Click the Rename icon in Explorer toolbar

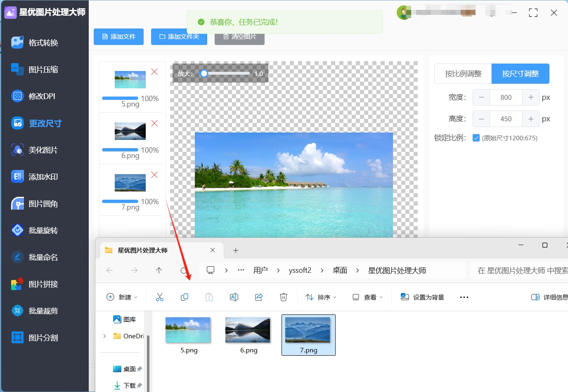(234, 297)
